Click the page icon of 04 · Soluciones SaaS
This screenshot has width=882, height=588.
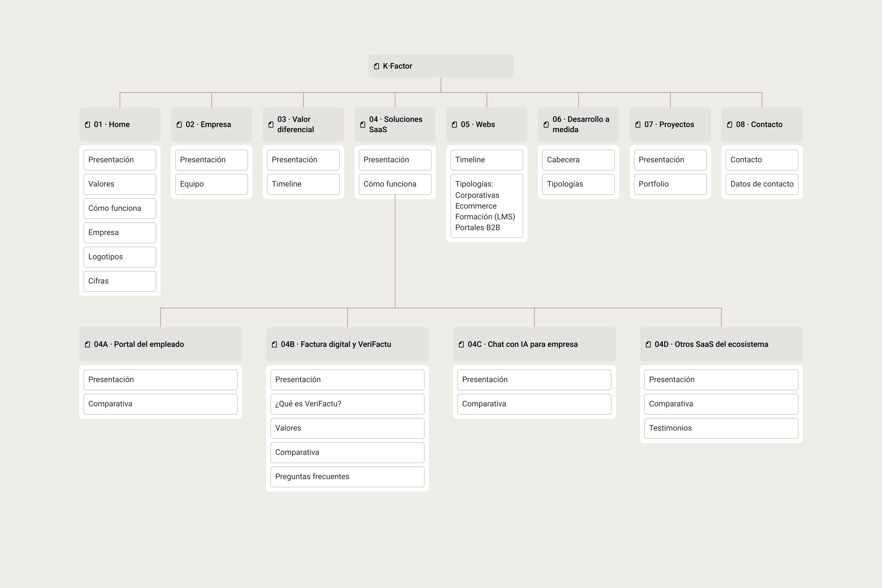click(363, 125)
